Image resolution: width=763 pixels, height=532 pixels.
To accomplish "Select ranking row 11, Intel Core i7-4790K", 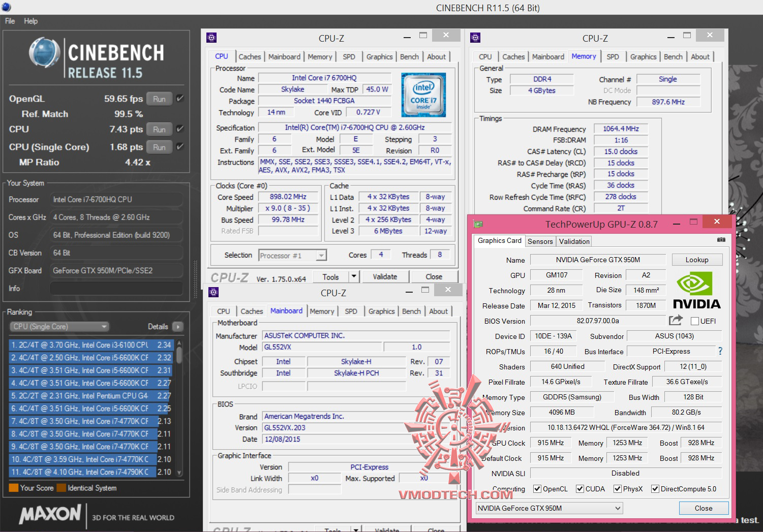I will (91, 472).
